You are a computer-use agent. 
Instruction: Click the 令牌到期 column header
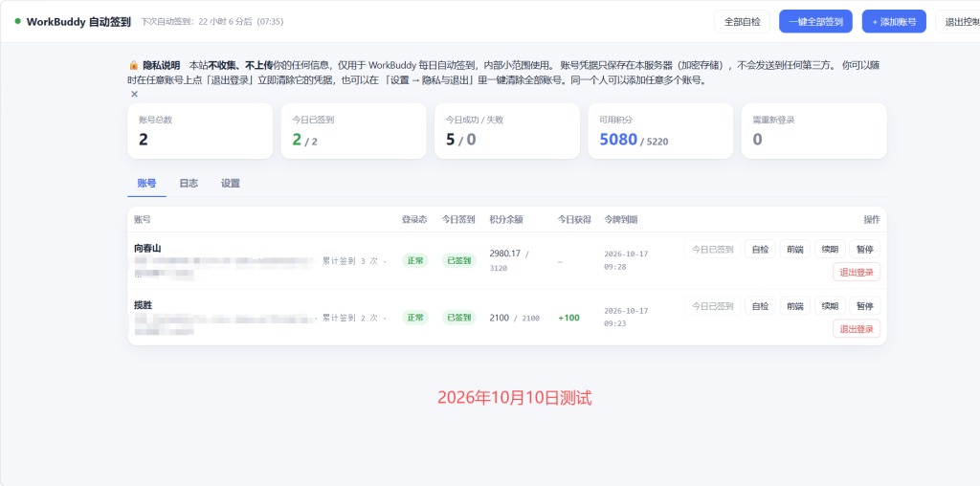(620, 219)
